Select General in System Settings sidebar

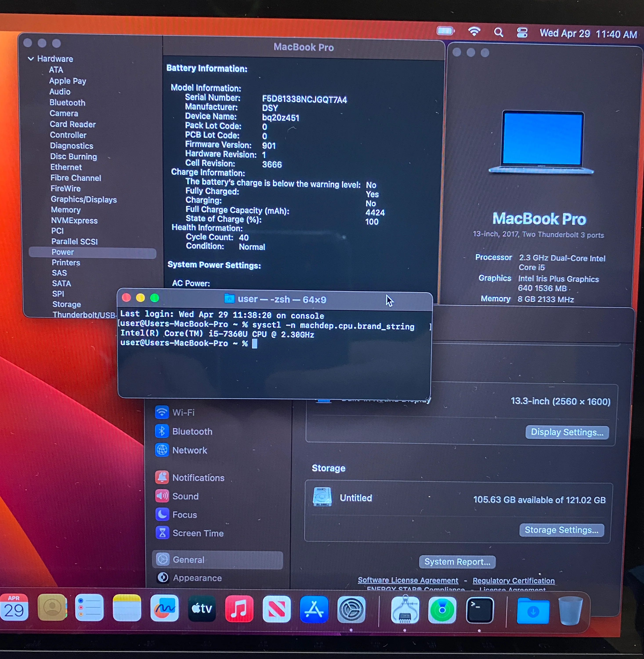(x=217, y=560)
